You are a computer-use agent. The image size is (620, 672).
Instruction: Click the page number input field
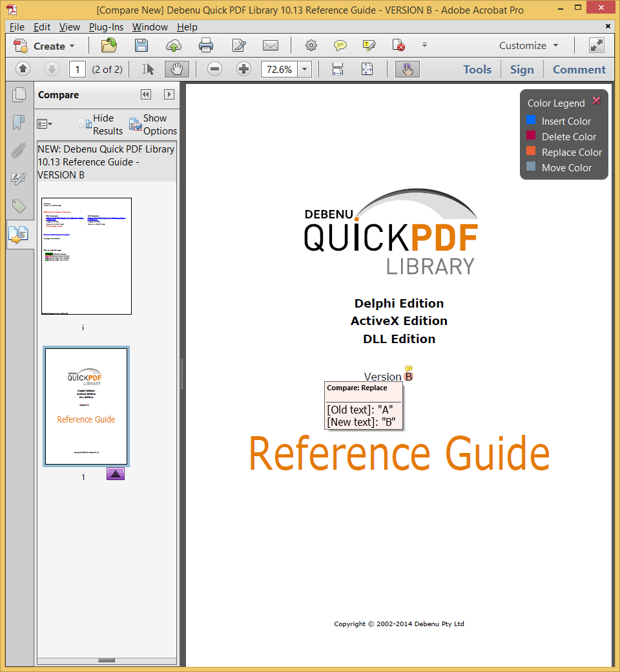(x=77, y=69)
